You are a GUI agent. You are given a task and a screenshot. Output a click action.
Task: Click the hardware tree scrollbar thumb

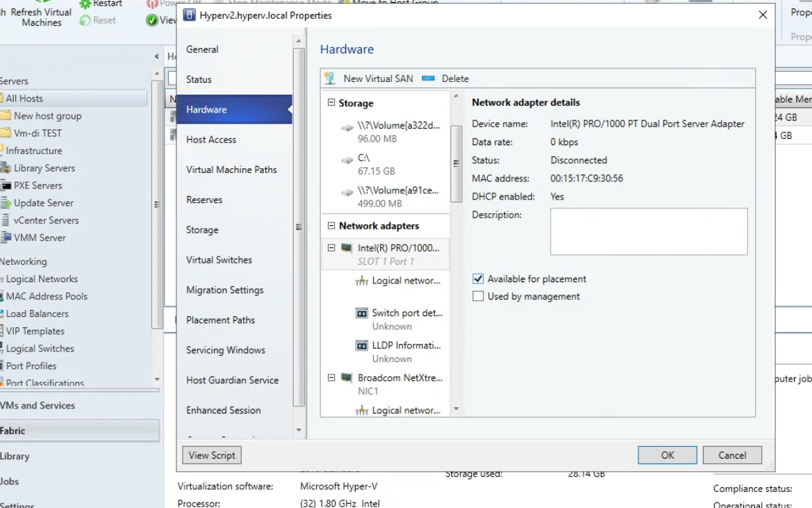(456, 163)
